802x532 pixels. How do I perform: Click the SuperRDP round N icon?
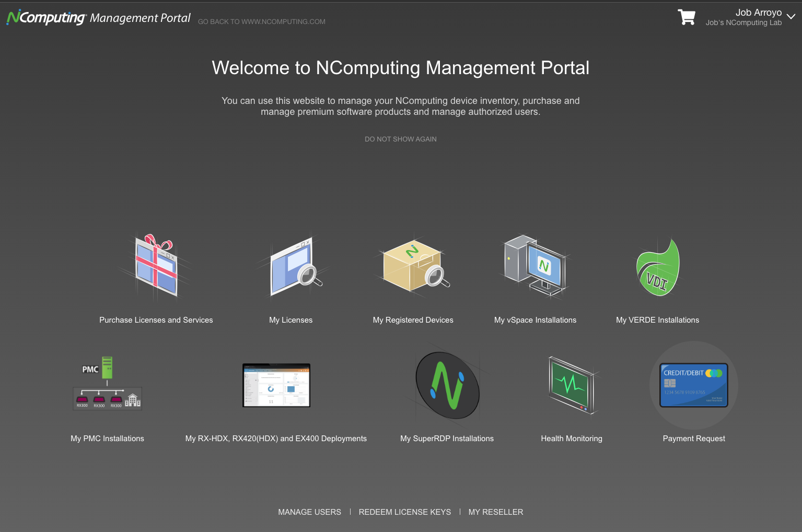pyautogui.click(x=447, y=385)
